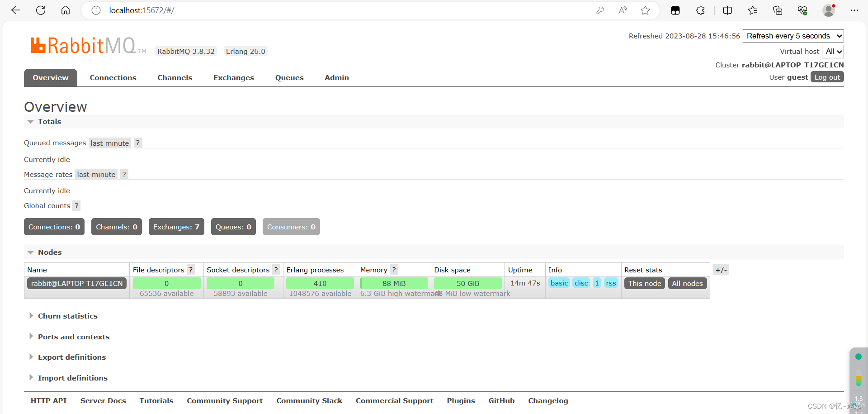This screenshot has width=868, height=414.
Task: Log out the guest user
Action: tap(827, 77)
